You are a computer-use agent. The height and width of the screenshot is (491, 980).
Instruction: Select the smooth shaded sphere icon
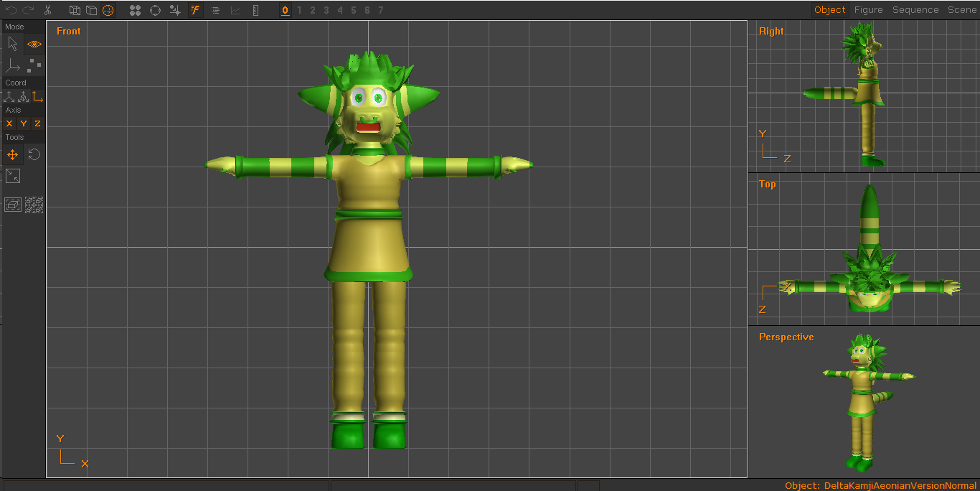[108, 10]
